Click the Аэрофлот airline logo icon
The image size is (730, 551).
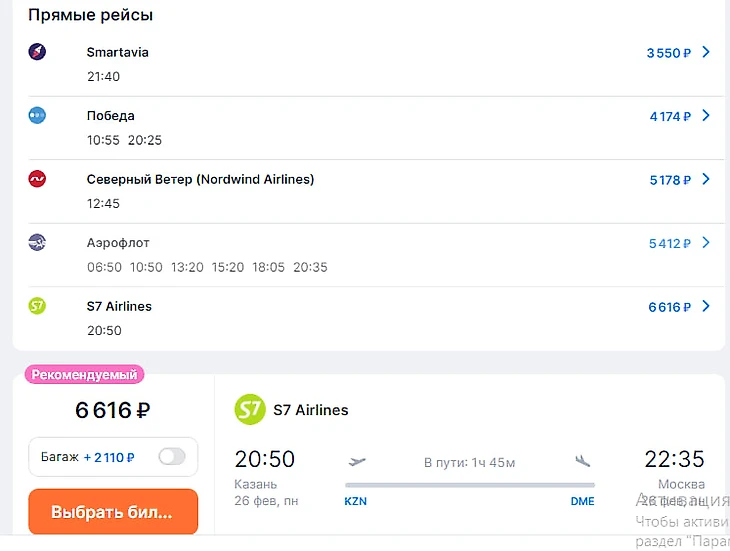(37, 242)
